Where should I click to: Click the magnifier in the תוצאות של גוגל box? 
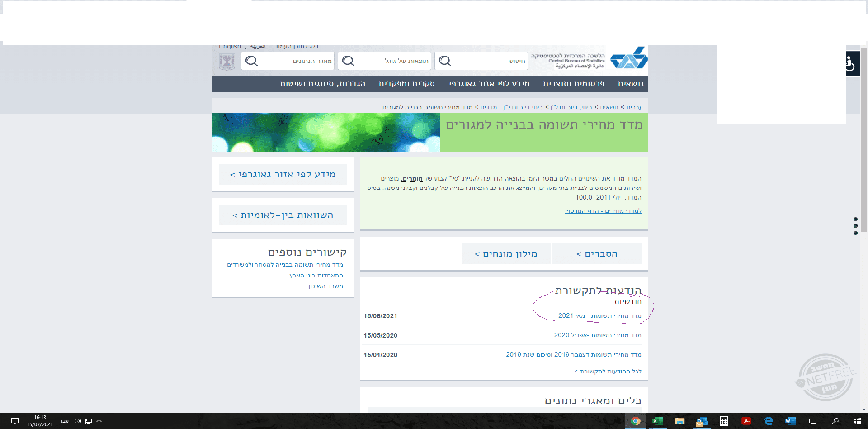tap(348, 61)
